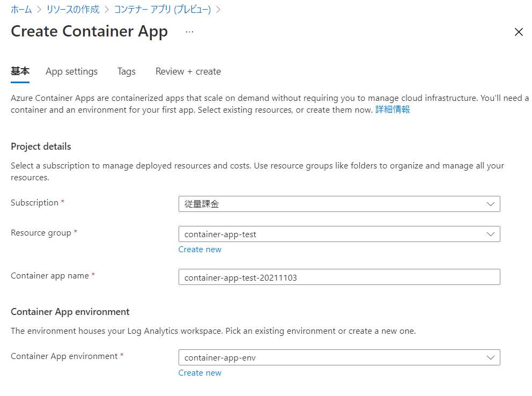Click the Project details heading

(41, 146)
